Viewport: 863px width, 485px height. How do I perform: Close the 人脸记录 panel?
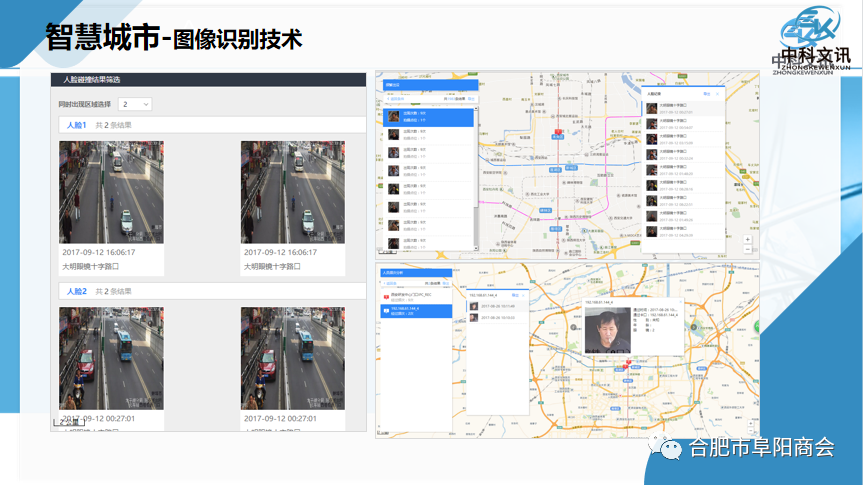pyautogui.click(x=717, y=94)
